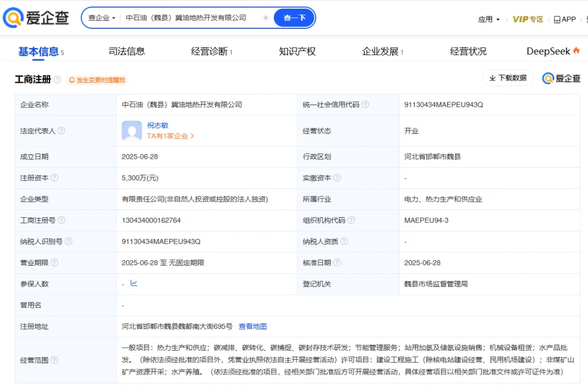588x392 pixels.
Task: Click the 下载数据 button
Action: [x=508, y=78]
